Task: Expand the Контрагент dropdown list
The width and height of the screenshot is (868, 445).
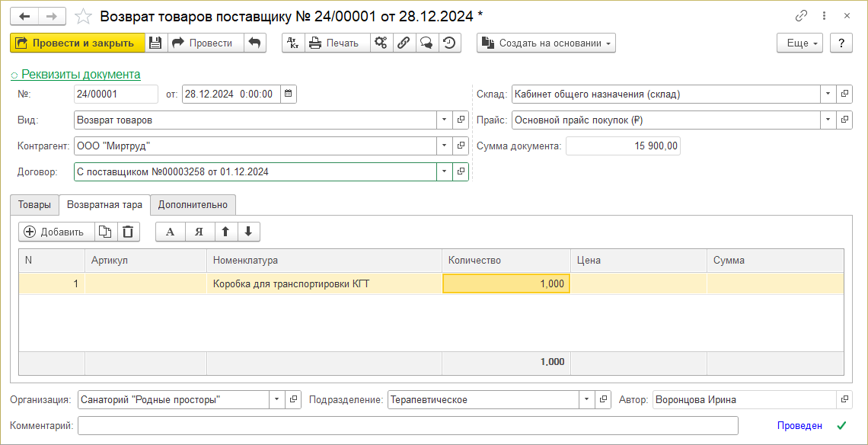Action: point(445,146)
